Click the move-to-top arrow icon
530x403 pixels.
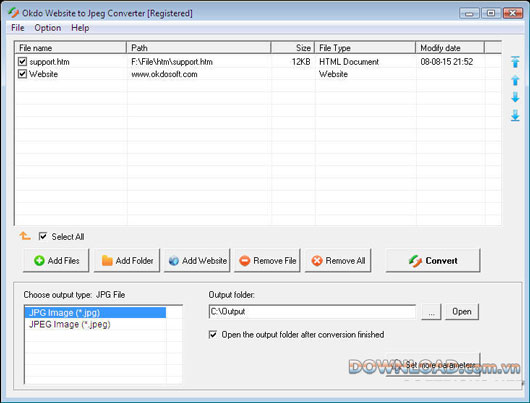pyautogui.click(x=515, y=62)
